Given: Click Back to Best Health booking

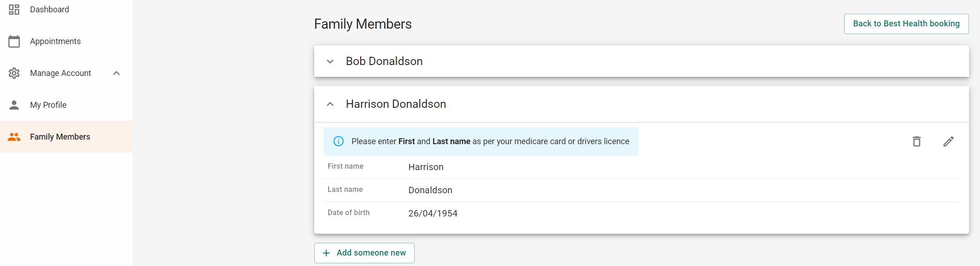Looking at the screenshot, I should 906,24.
